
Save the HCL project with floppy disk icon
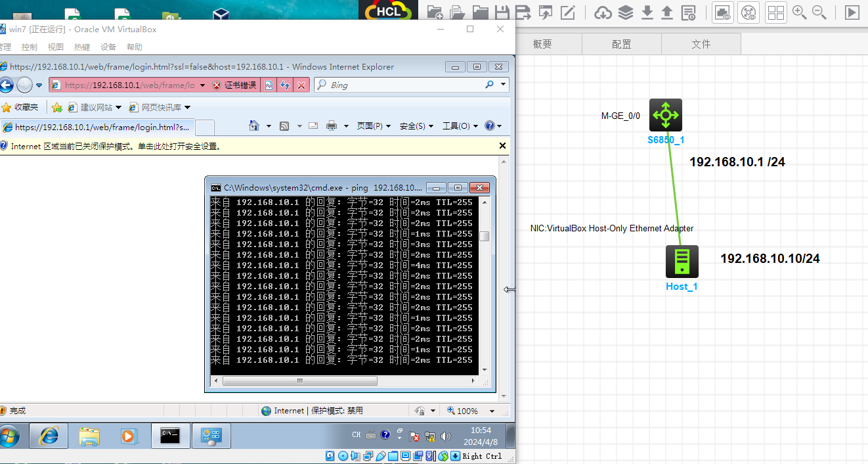coord(502,12)
